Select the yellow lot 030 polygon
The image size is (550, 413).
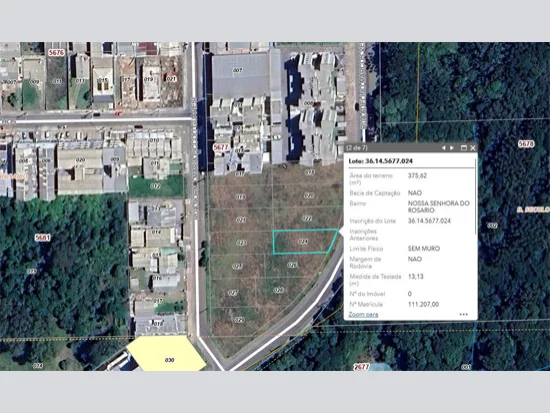[x=166, y=353]
